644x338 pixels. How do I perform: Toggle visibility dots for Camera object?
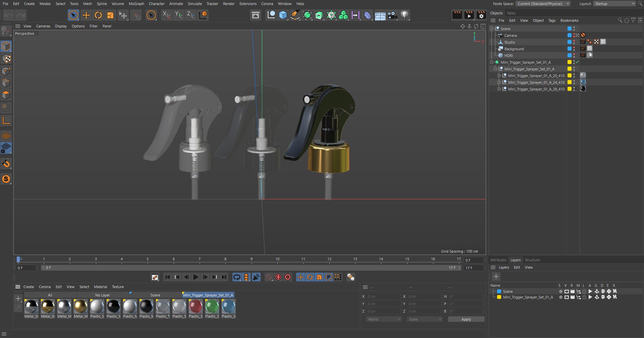[574, 35]
